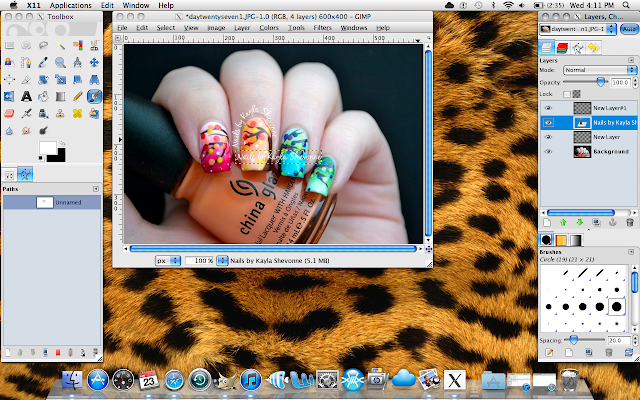Screen dimensions: 640x400
Task: Open the Filters menu
Action: (322, 28)
